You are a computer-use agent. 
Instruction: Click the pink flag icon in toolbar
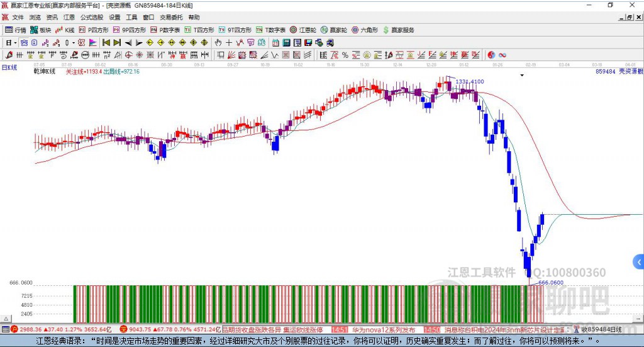[93, 43]
